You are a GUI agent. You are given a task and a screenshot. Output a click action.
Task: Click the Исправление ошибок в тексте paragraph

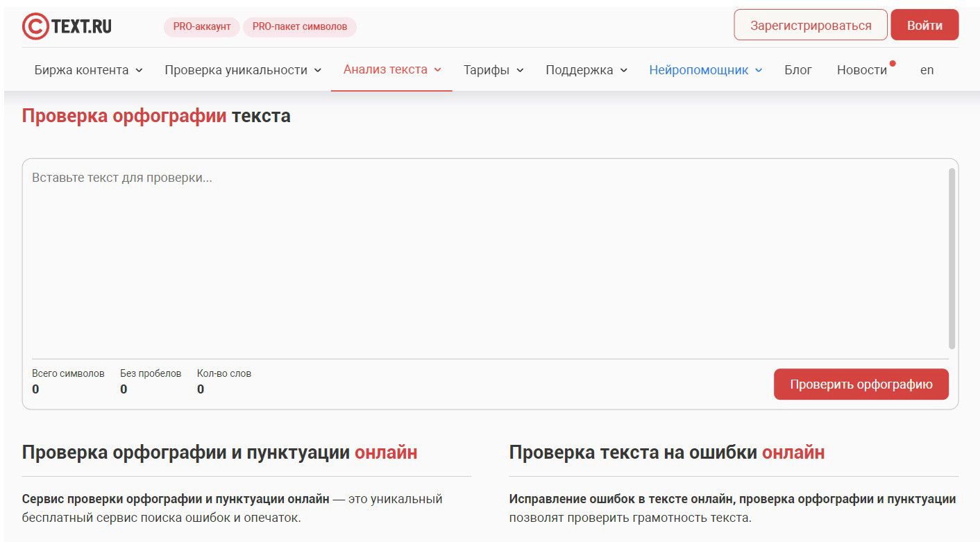733,508
